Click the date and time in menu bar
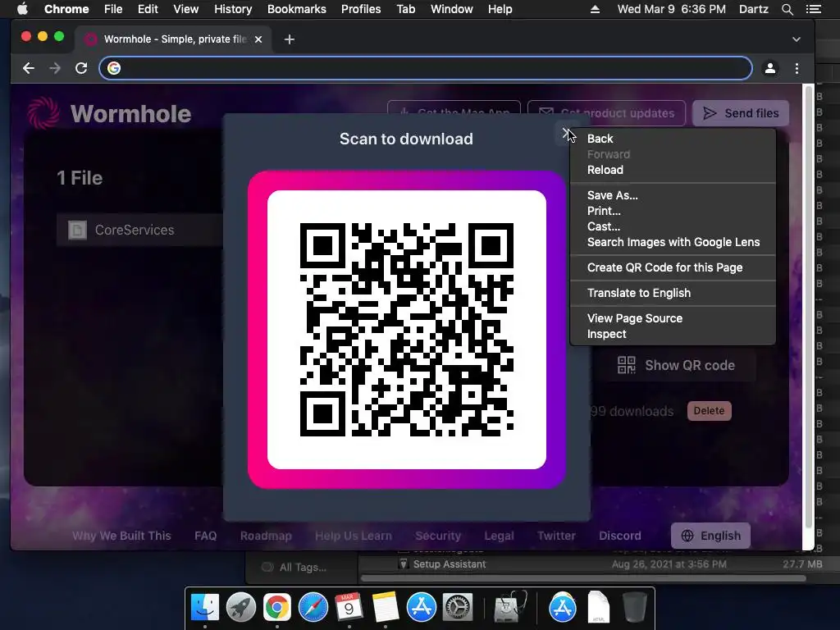The height and width of the screenshot is (630, 840). [x=671, y=9]
